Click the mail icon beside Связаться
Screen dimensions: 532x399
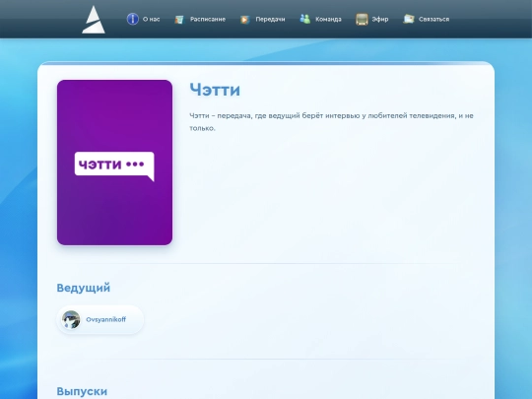409,19
